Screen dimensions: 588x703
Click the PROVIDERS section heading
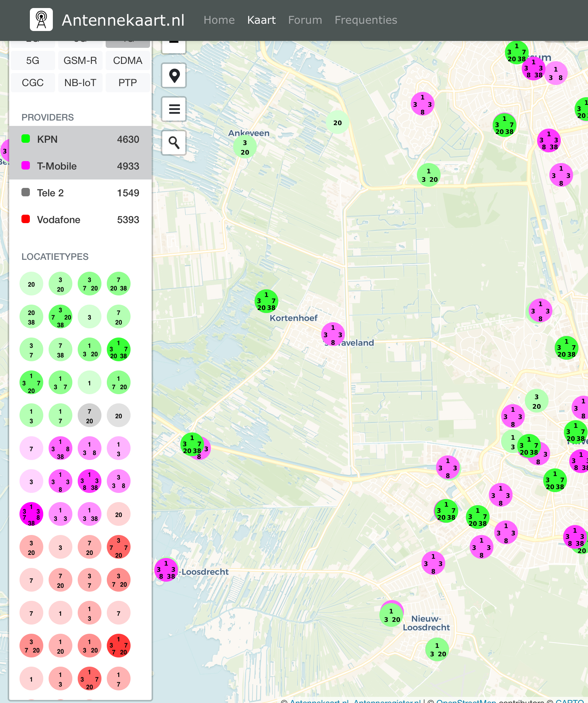coord(47,117)
